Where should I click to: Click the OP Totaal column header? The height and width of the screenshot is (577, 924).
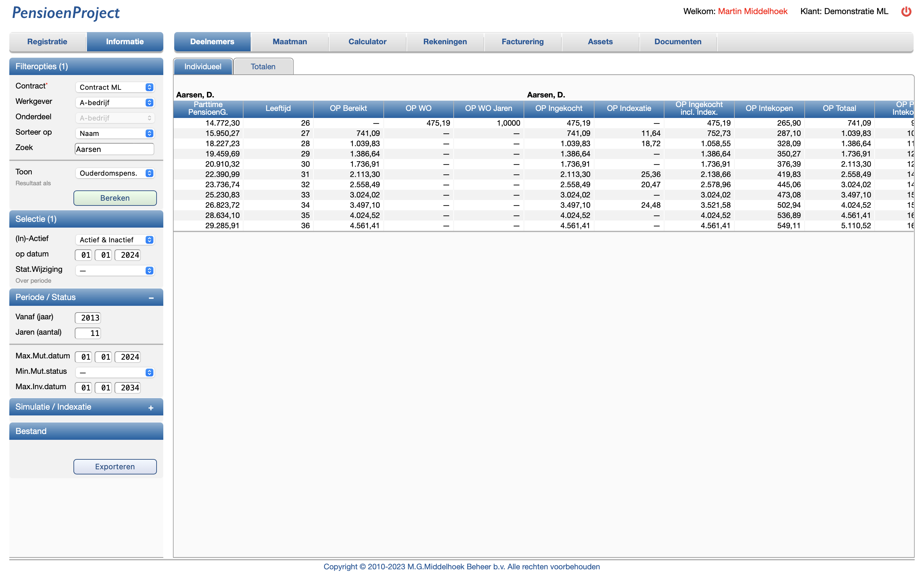tap(839, 109)
